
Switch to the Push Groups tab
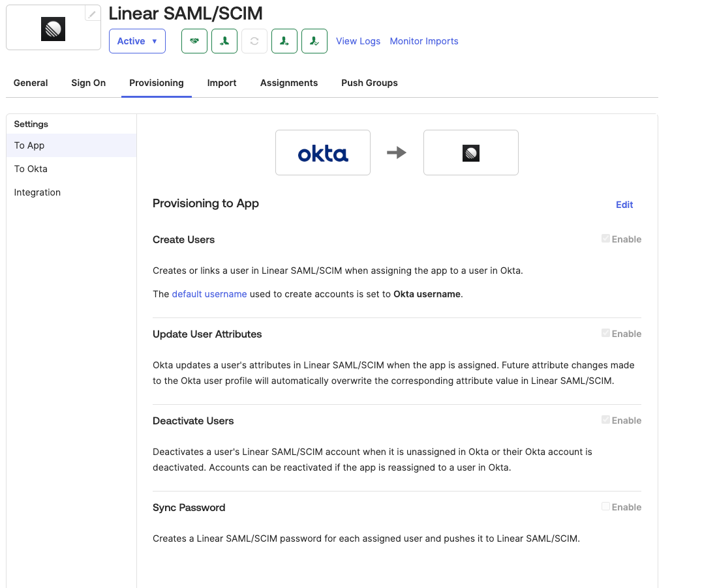click(369, 83)
